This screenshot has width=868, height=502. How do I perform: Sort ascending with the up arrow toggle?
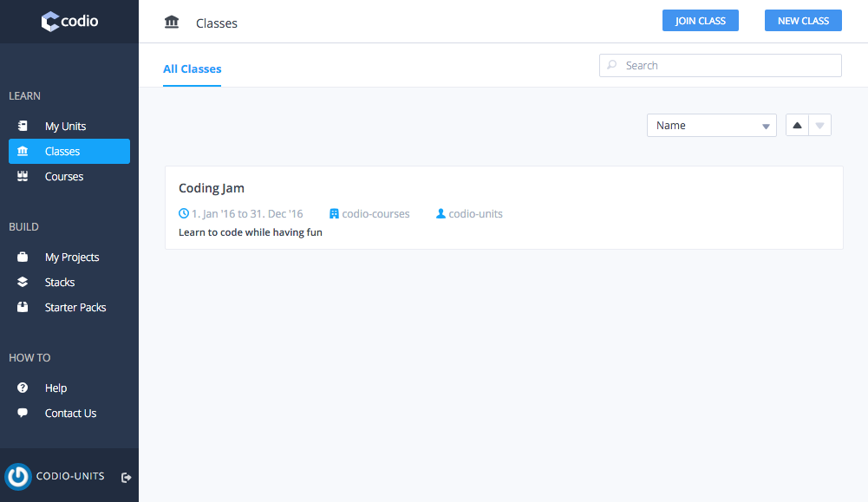(x=796, y=124)
